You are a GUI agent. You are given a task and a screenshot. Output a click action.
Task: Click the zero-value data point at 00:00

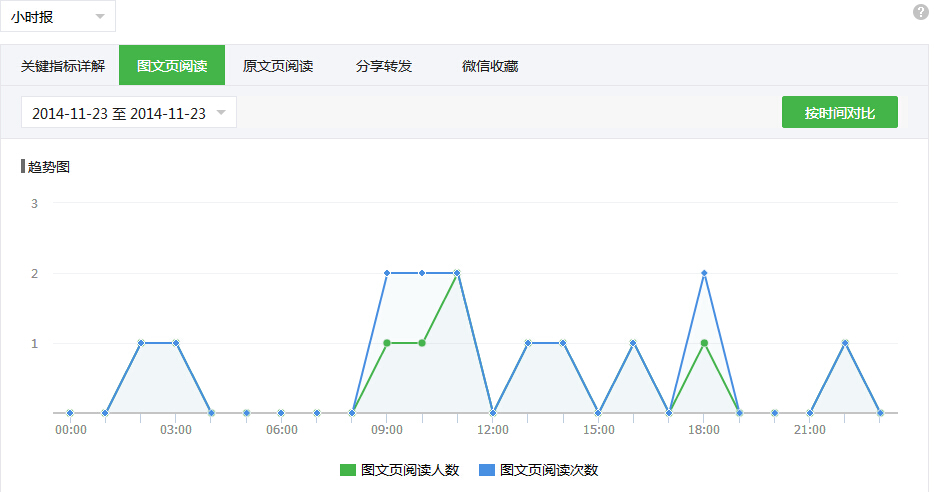pyautogui.click(x=70, y=412)
